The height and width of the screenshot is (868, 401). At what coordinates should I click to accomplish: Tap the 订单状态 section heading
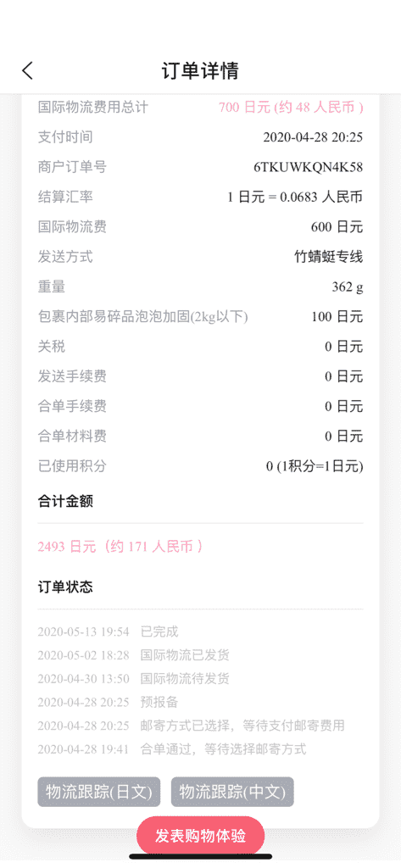point(65,587)
